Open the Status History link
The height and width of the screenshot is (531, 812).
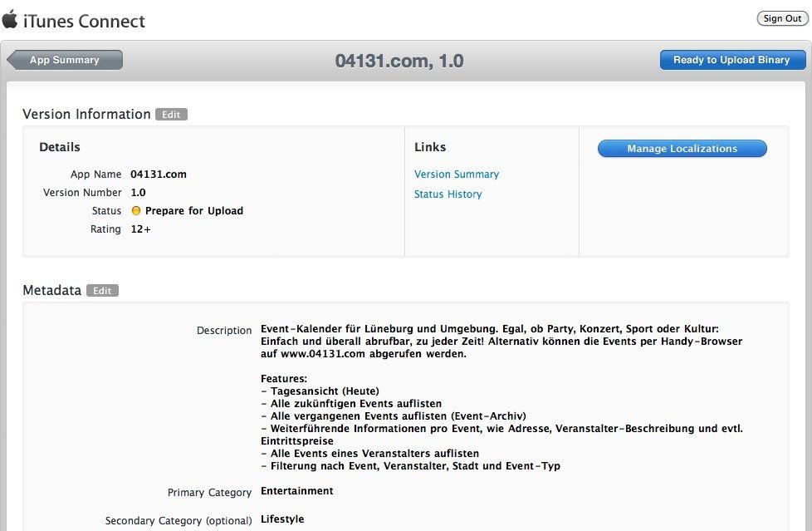click(448, 194)
